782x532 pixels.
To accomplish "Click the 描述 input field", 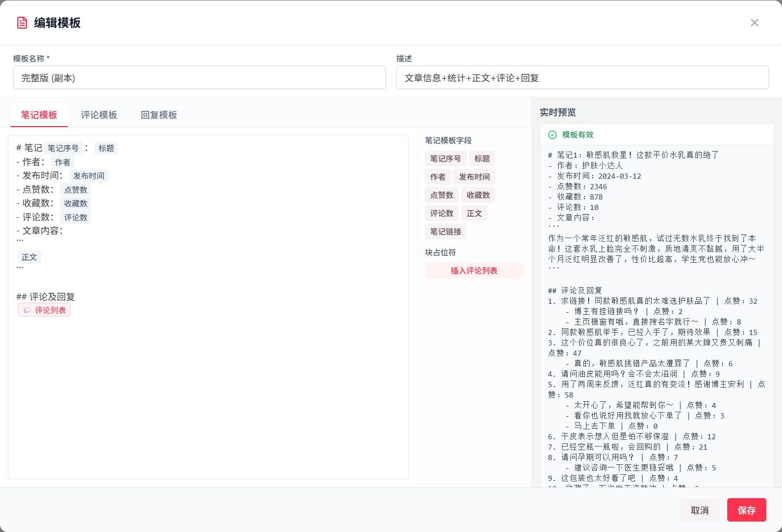I will click(582, 78).
